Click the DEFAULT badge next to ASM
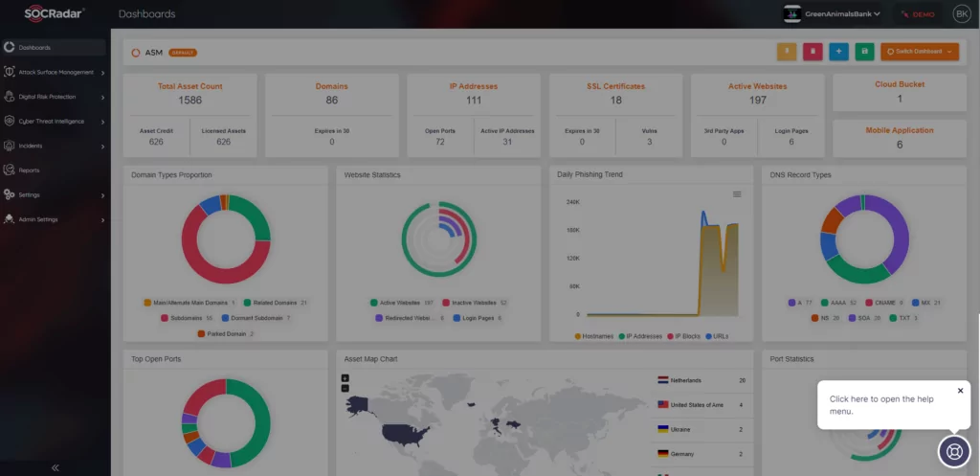980x476 pixels. pyautogui.click(x=183, y=53)
